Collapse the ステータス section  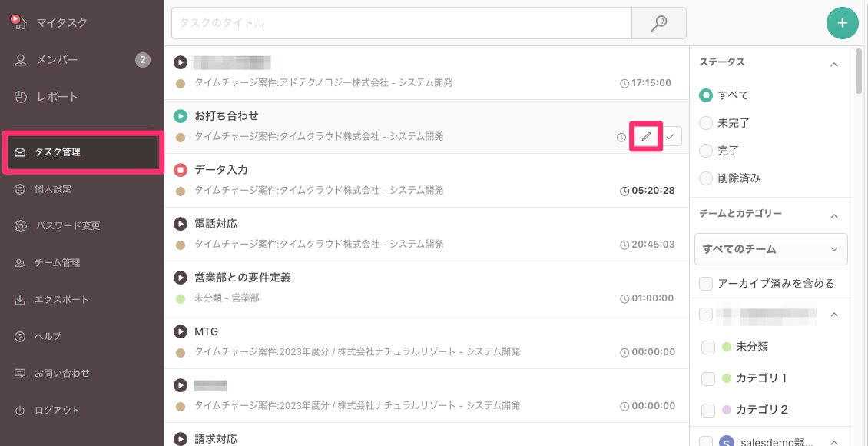(834, 64)
